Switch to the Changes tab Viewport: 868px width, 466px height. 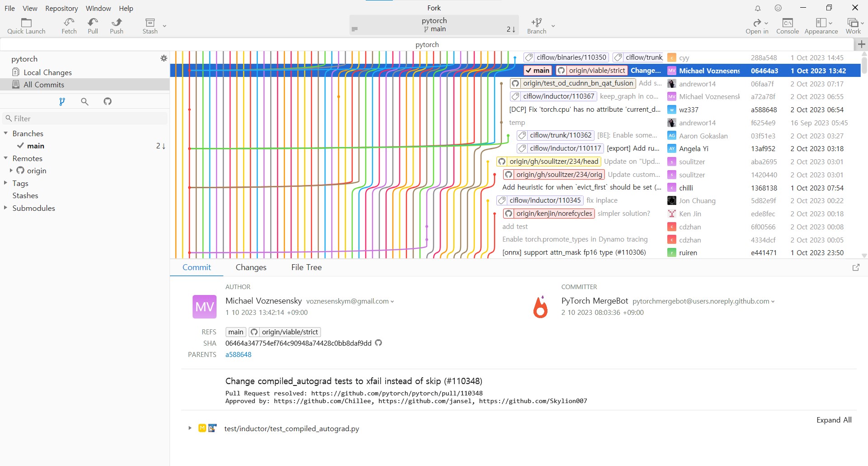251,267
